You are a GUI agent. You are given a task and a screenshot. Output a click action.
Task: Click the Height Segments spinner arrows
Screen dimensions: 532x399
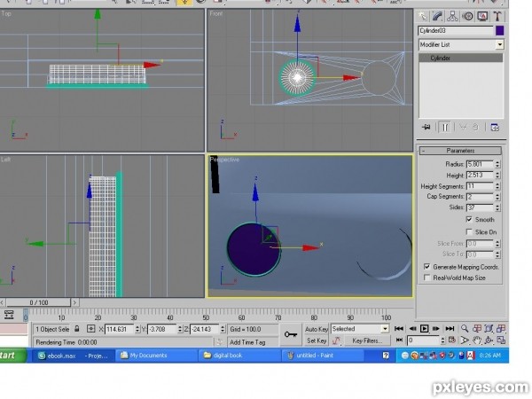point(497,186)
